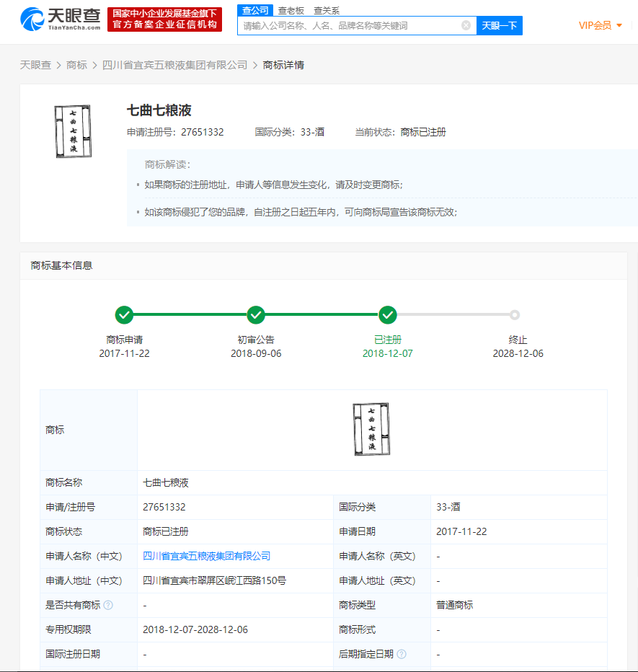
Task: Switch to the 查关系 search tab
Action: pyautogui.click(x=326, y=11)
